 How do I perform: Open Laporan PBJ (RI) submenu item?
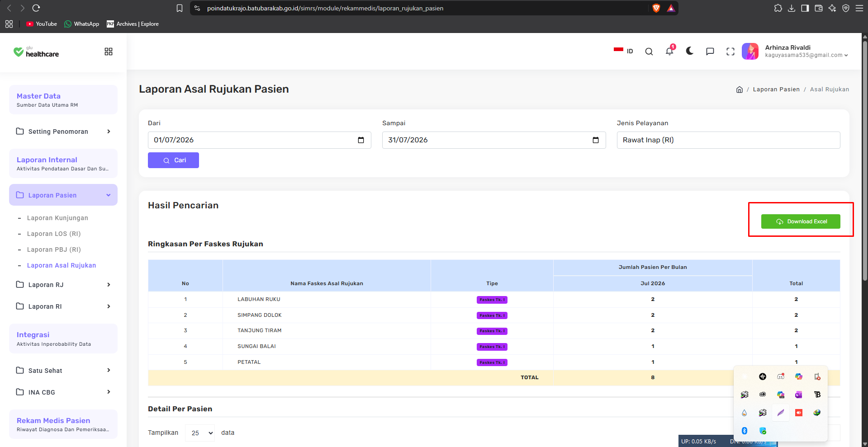point(54,249)
